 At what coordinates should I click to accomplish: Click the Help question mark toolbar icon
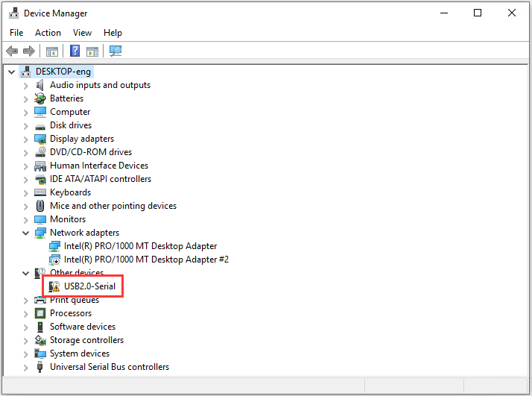click(75, 51)
